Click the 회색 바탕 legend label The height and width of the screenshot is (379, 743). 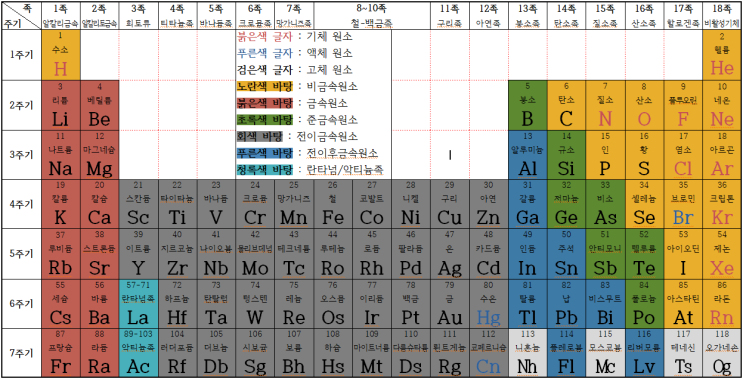pos(260,136)
